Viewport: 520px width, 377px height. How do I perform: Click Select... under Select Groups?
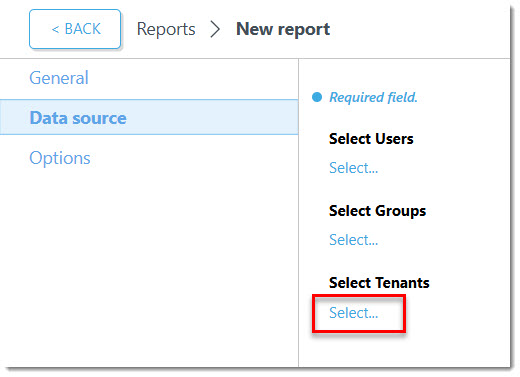click(x=354, y=240)
